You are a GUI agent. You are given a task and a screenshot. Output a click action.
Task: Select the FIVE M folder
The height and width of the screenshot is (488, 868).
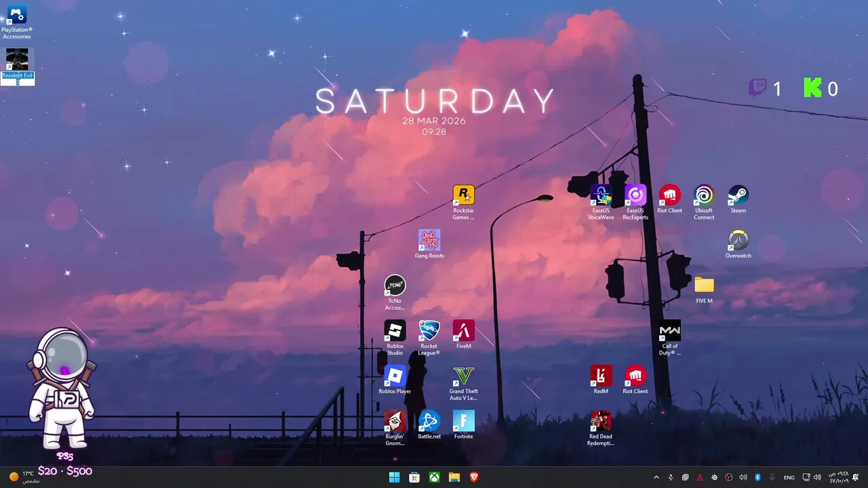tap(705, 289)
